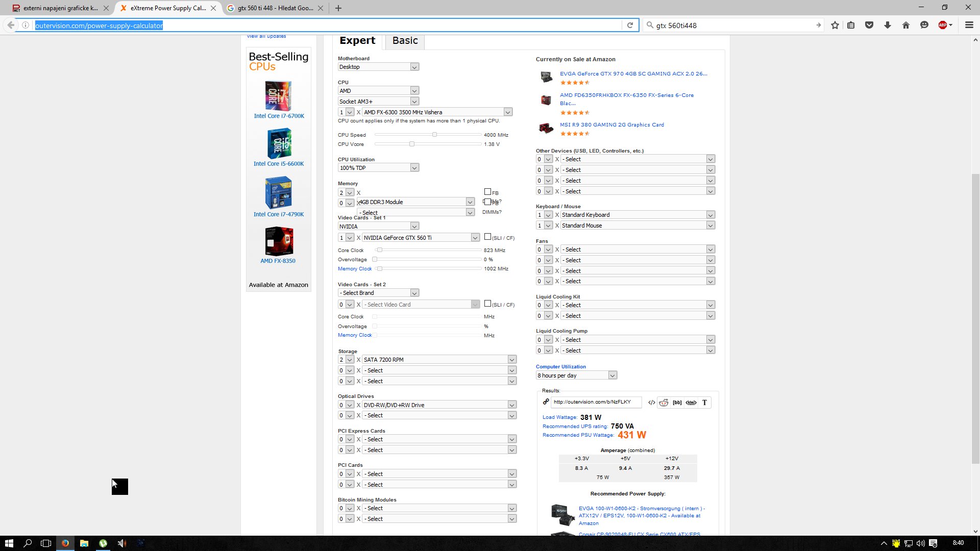This screenshot has width=980, height=551.
Task: Click the Intel Core i7-6700K link
Action: pos(279,116)
